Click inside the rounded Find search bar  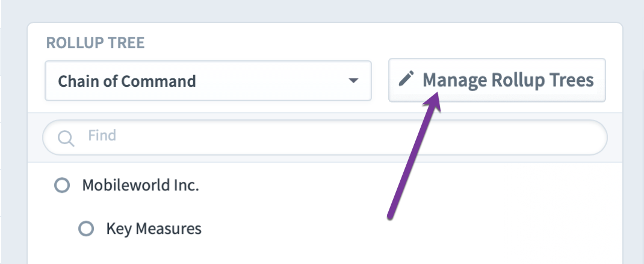click(x=325, y=137)
